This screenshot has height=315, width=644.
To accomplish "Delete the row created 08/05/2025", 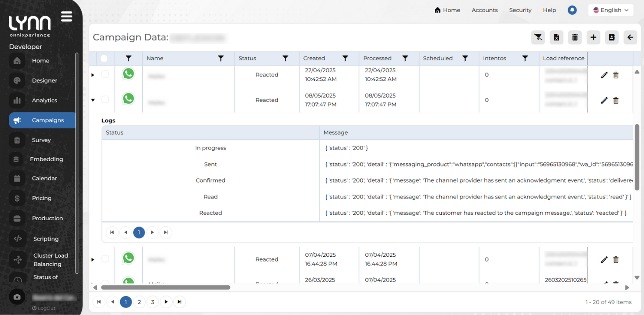I will click(x=616, y=100).
